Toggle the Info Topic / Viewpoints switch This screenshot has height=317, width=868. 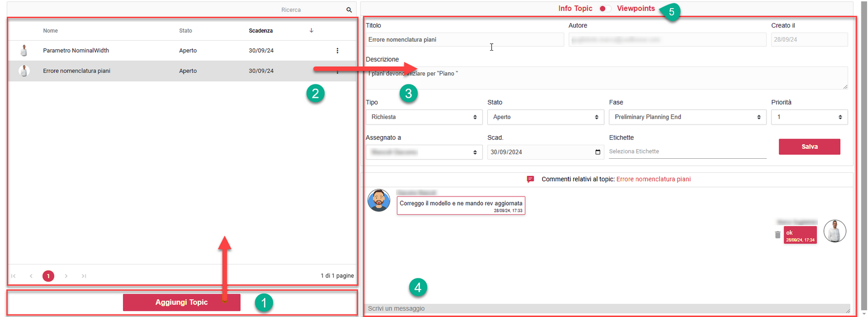pos(604,9)
